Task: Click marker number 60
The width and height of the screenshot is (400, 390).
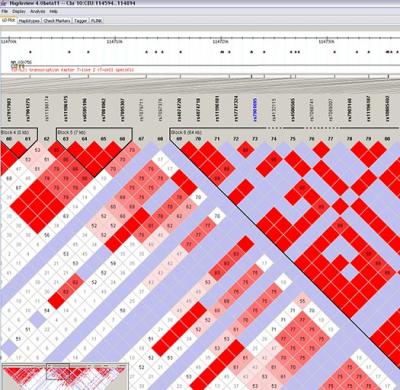Action: point(9,139)
